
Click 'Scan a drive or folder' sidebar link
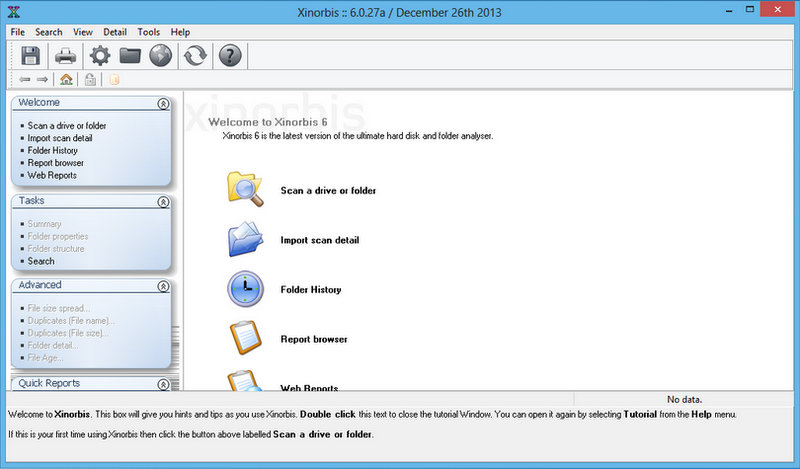(67, 126)
